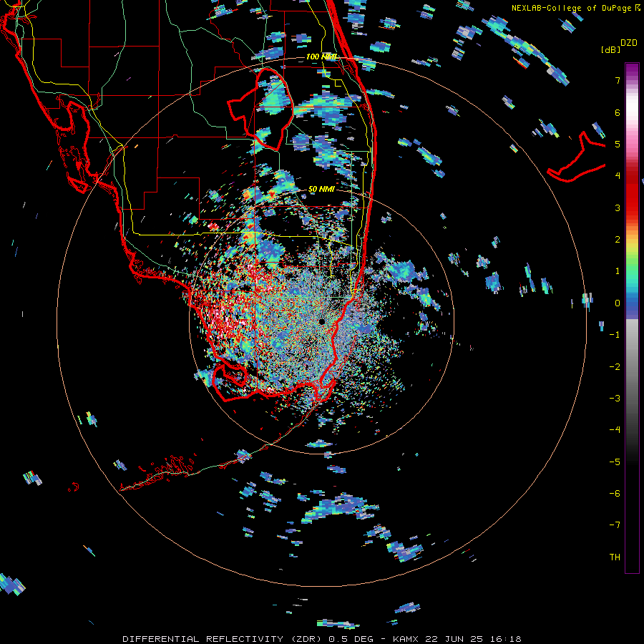Image resolution: width=644 pixels, height=644 pixels.
Task: Click the color scale value 0
Action: pyautogui.click(x=618, y=303)
